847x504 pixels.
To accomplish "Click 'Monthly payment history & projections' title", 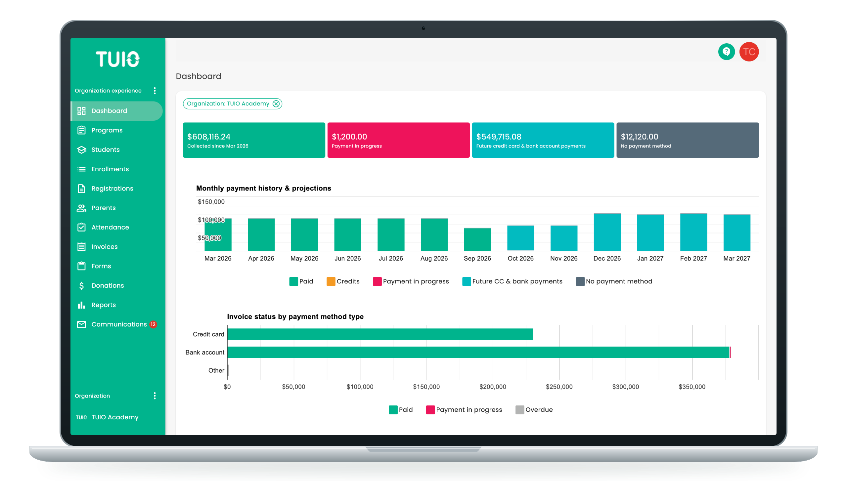I will (263, 188).
